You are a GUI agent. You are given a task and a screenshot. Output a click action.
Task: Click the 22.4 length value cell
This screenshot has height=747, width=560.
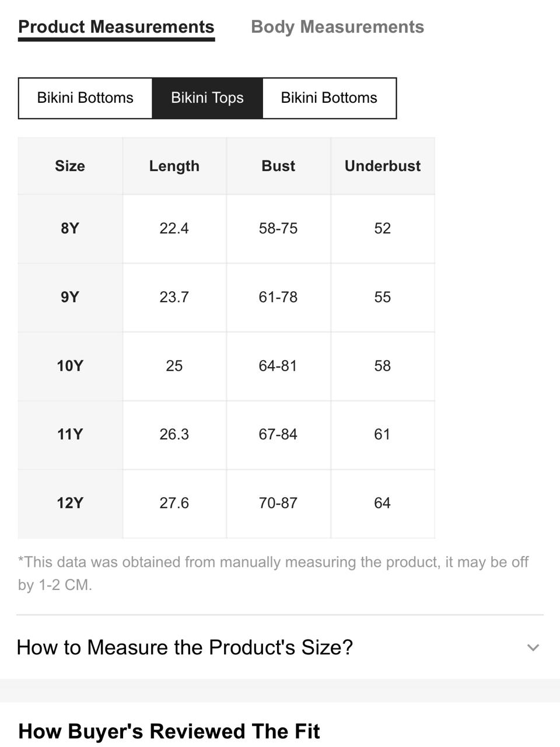[174, 228]
